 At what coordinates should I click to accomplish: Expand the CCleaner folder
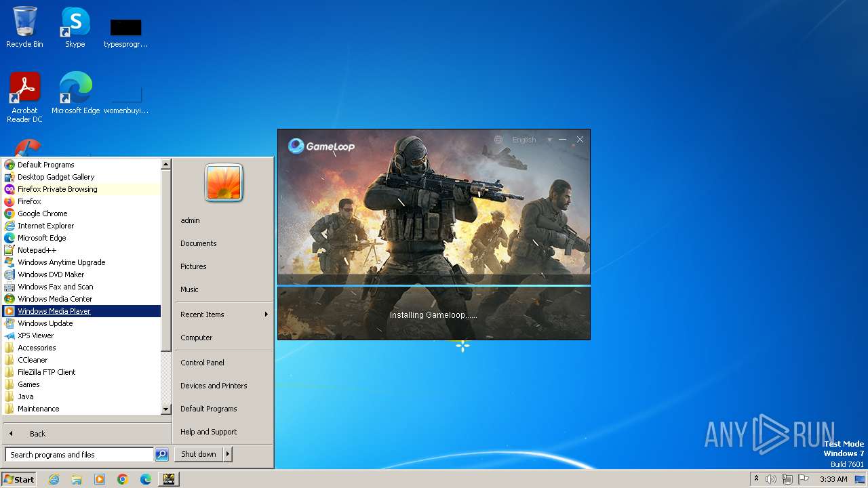click(x=81, y=360)
